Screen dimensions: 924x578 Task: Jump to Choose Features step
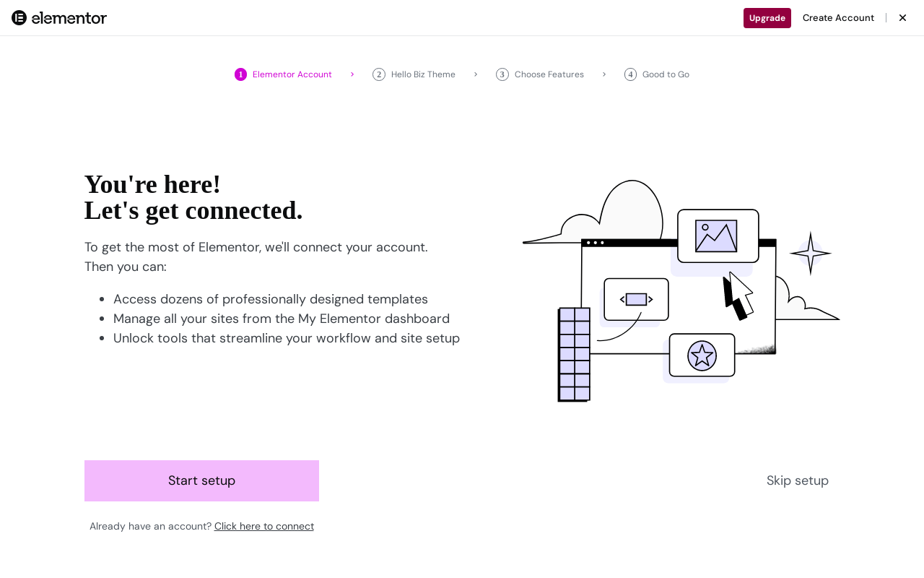pos(549,74)
